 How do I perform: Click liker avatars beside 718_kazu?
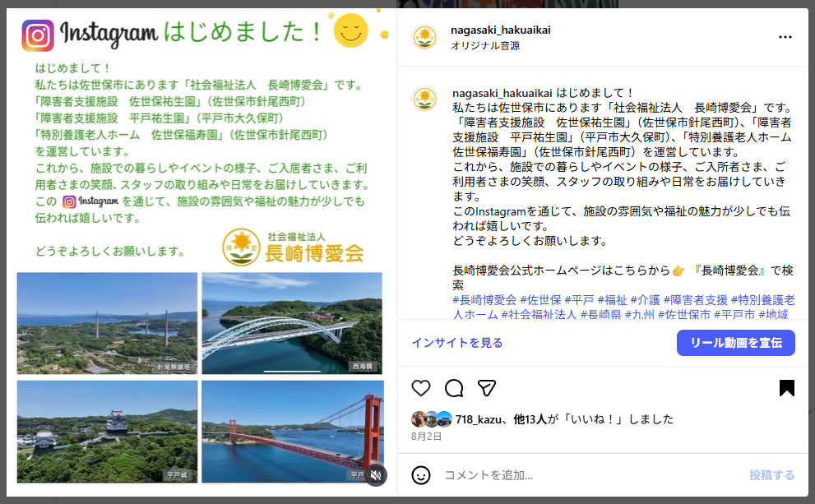click(x=433, y=418)
